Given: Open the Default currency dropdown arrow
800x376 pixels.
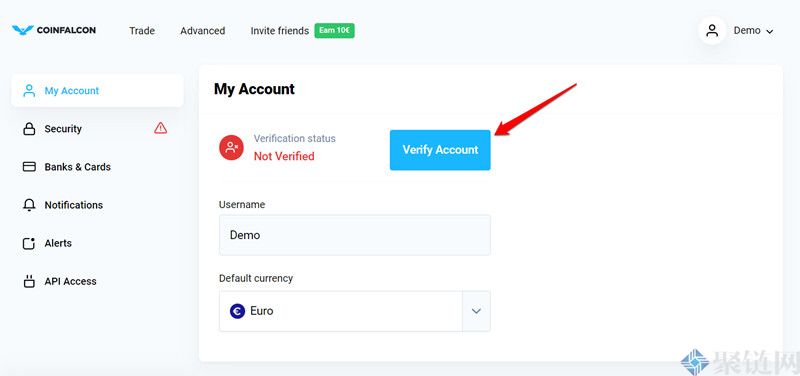Looking at the screenshot, I should (x=476, y=311).
